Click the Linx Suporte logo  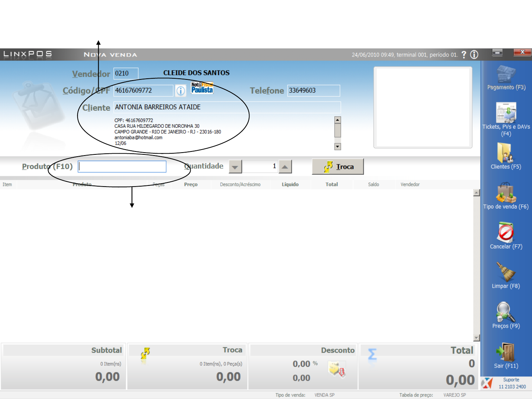(488, 383)
